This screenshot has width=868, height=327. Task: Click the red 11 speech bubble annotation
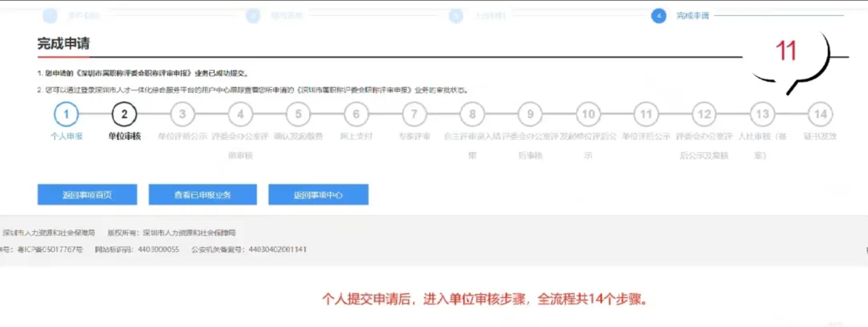[x=787, y=51]
